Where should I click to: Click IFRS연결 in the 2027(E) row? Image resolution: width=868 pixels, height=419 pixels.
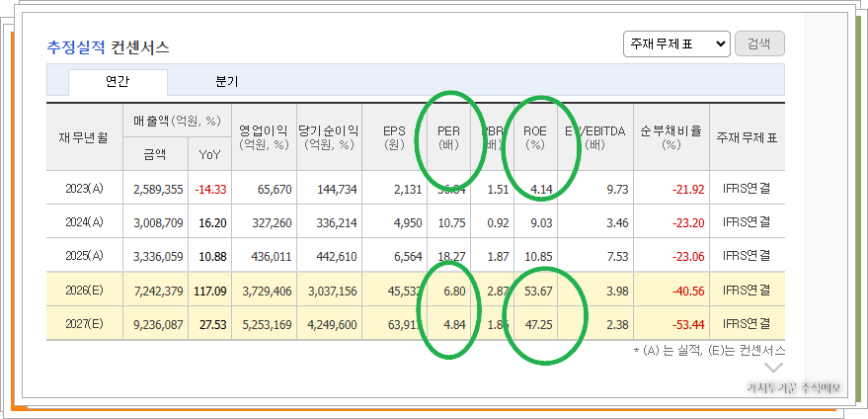[747, 324]
